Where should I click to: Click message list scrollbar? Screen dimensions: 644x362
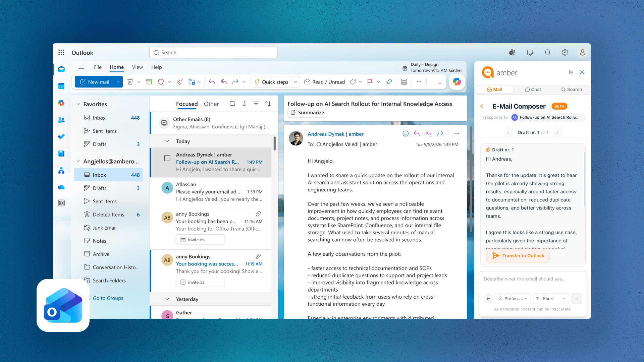pyautogui.click(x=275, y=143)
